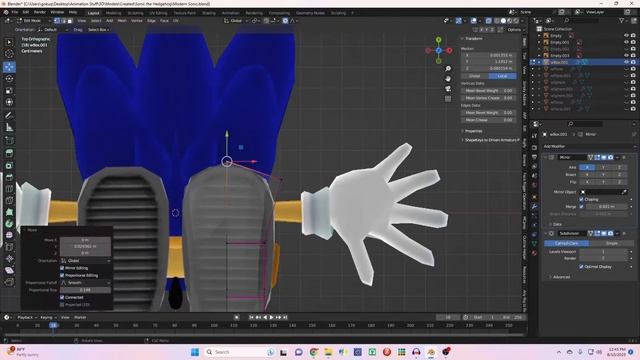Click the pan hand icon in the viewport

448,78
